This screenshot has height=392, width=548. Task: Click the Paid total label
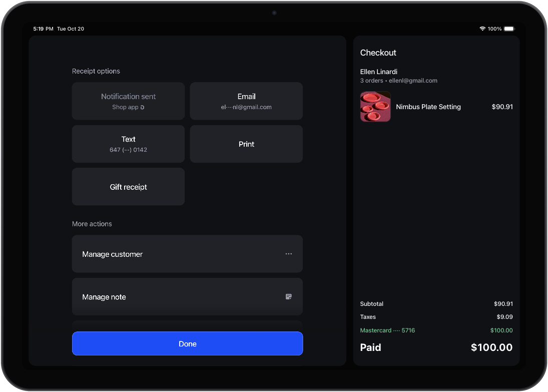[x=370, y=347]
